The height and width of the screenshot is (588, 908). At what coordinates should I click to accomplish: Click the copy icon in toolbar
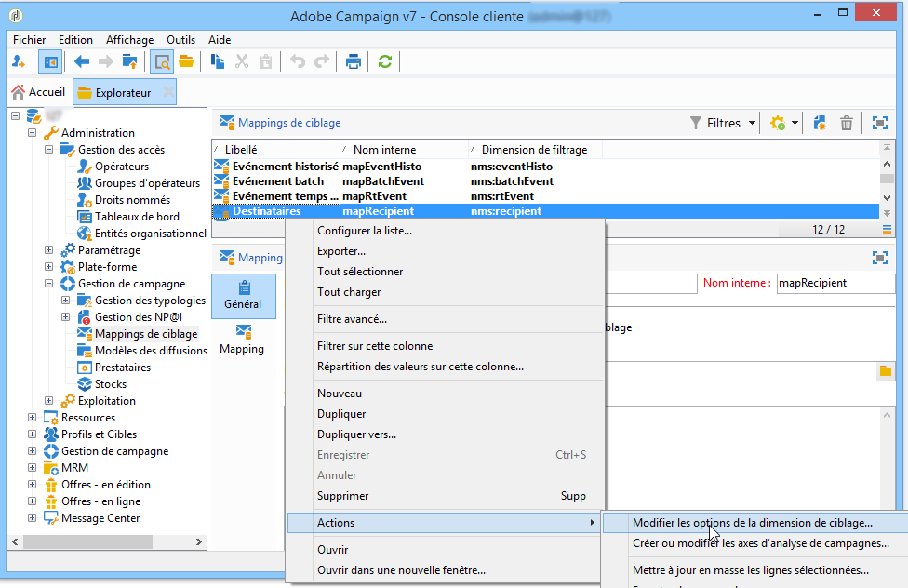point(218,61)
